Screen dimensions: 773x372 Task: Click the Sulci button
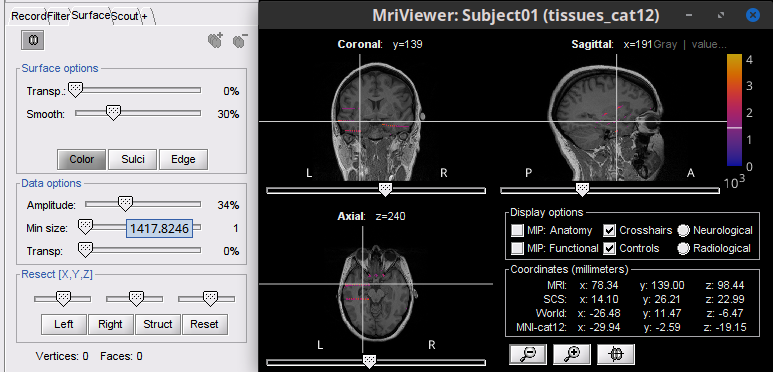point(133,159)
